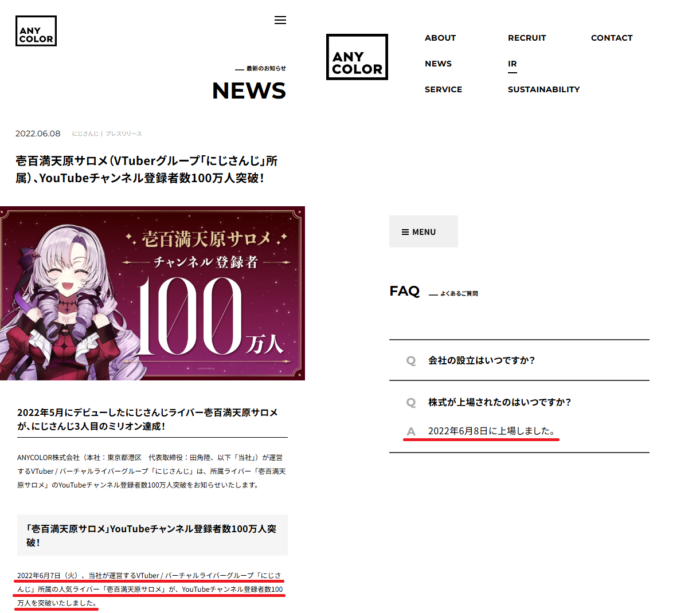This screenshot has height=613, width=700.
Task: Collapse the question 株式が上場されたのはいつですか？
Action: pos(519,402)
